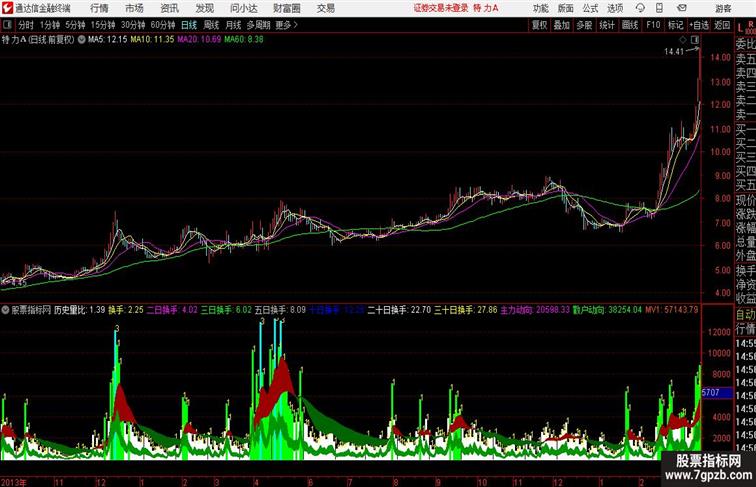Screen dimensions: 756x487
Task: Select the 月线 monthly tab
Action: coord(233,25)
